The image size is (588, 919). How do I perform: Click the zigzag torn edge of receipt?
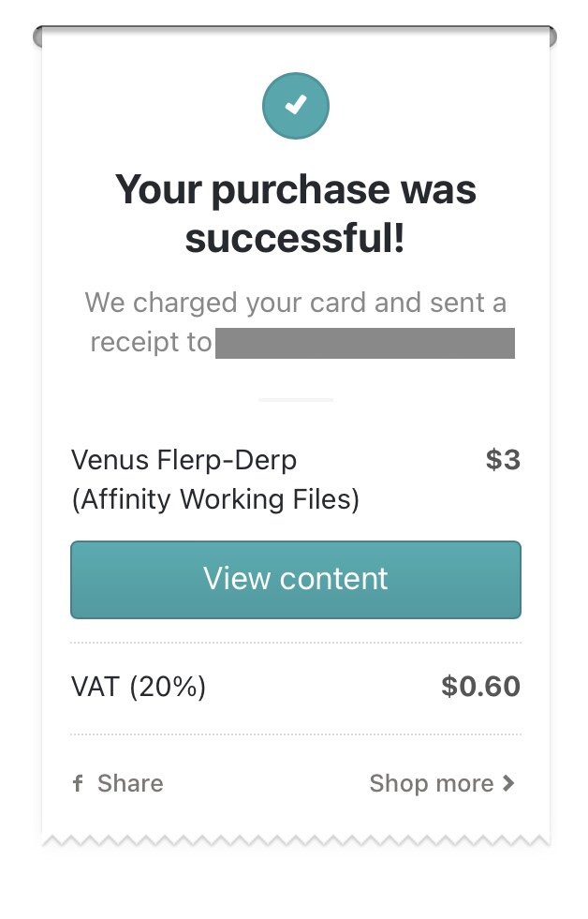click(x=296, y=841)
